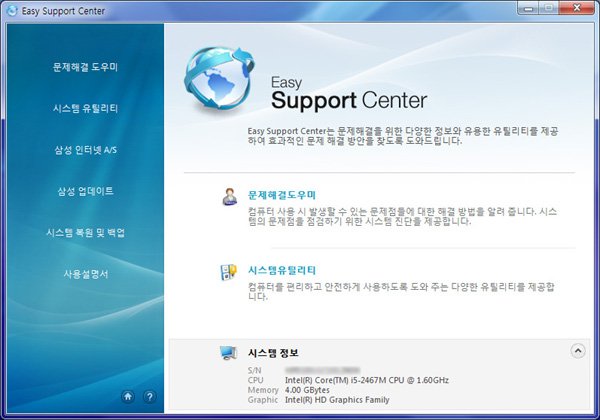Click the Easy Support Center globe logo
The width and height of the screenshot is (600, 420).
(x=218, y=78)
